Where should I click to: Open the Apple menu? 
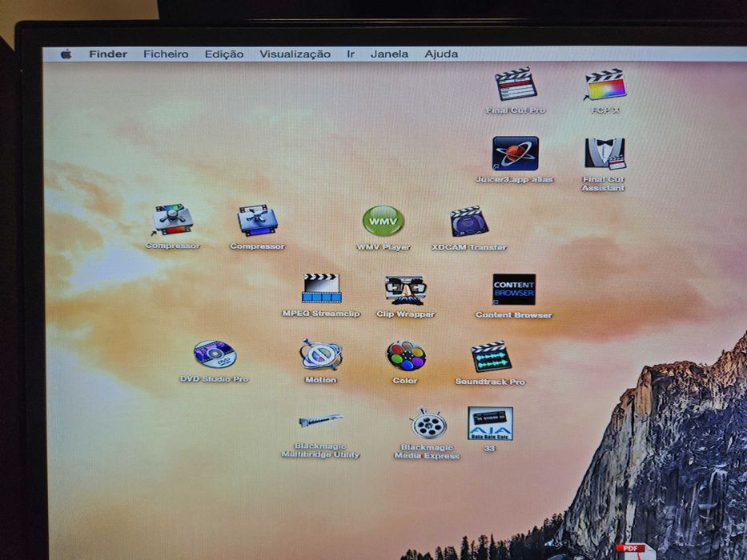[66, 54]
